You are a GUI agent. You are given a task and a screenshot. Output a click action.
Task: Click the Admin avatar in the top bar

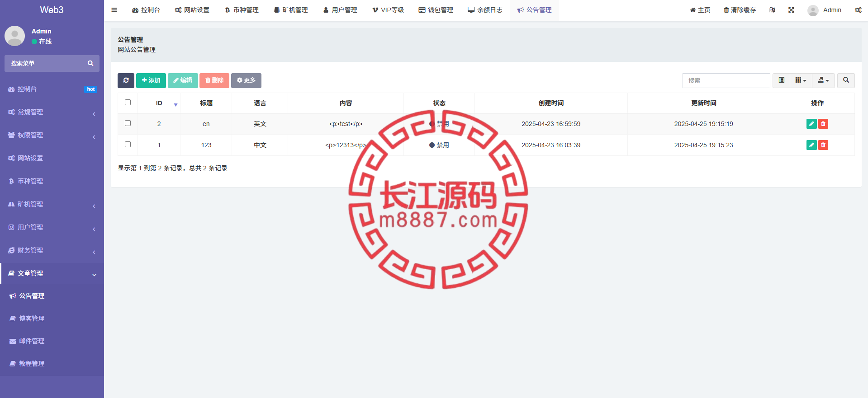click(813, 10)
